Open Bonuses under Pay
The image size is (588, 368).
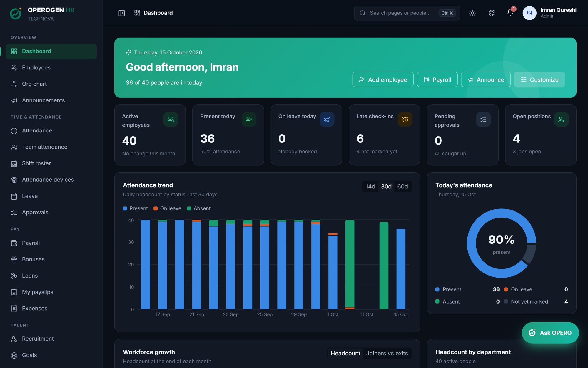click(x=51, y=259)
